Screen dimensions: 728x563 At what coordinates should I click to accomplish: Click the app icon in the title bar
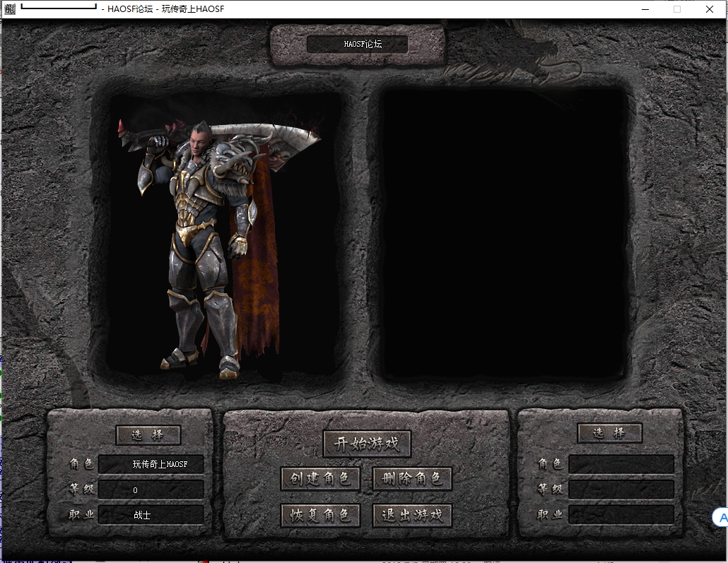(9, 9)
